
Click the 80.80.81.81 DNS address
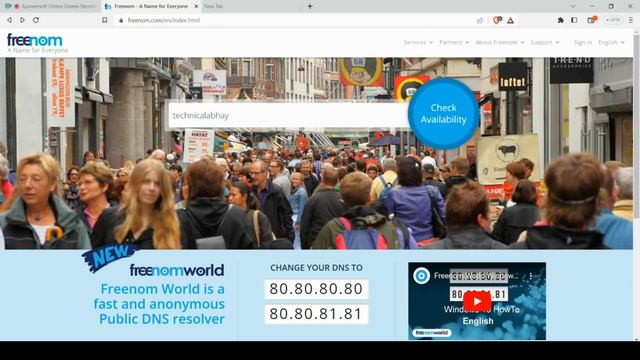316,314
